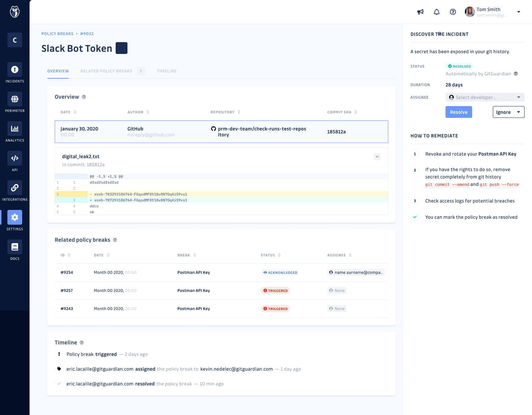The image size is (532, 415).
Task: Open the Analytics section
Action: pyautogui.click(x=15, y=132)
